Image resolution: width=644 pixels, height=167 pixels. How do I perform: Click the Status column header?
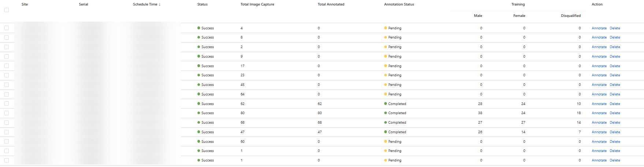pyautogui.click(x=202, y=4)
